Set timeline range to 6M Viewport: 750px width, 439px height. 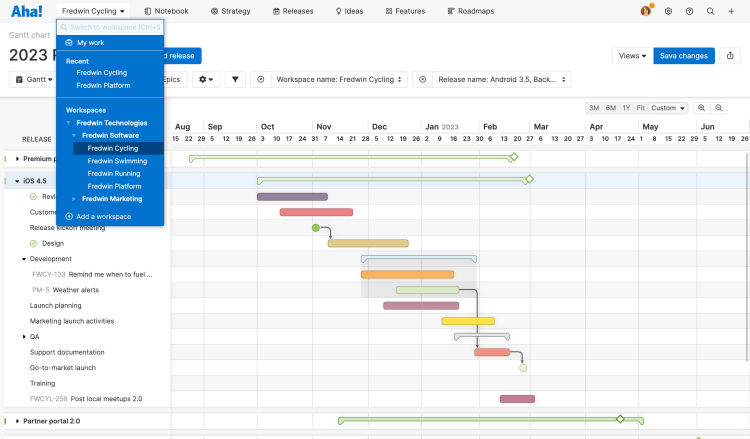click(611, 108)
